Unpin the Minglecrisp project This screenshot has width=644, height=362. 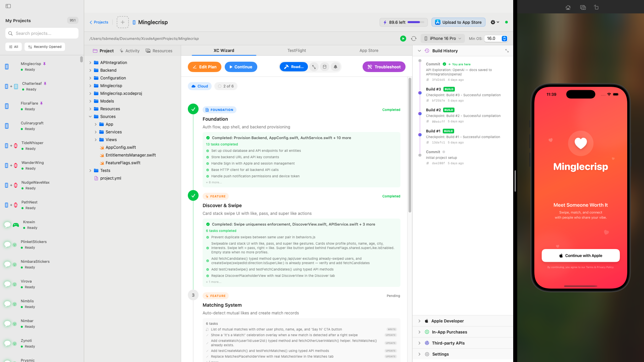pyautogui.click(x=45, y=63)
